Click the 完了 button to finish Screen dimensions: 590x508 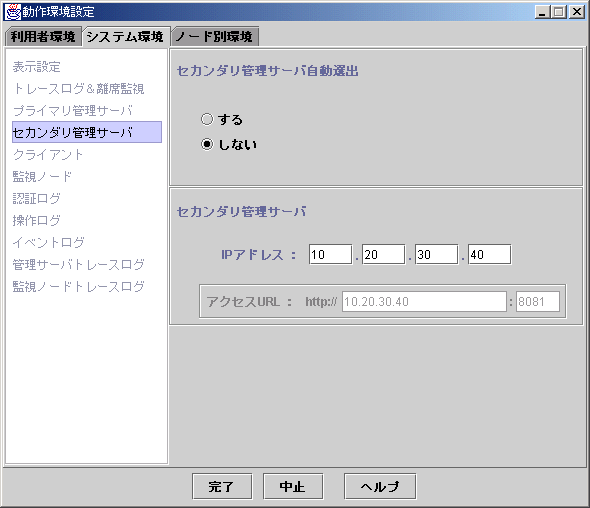point(222,487)
